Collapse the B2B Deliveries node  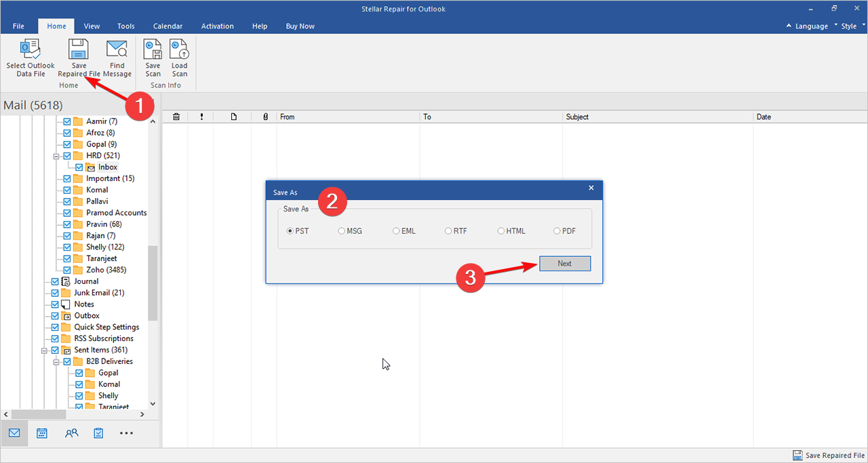coord(57,361)
